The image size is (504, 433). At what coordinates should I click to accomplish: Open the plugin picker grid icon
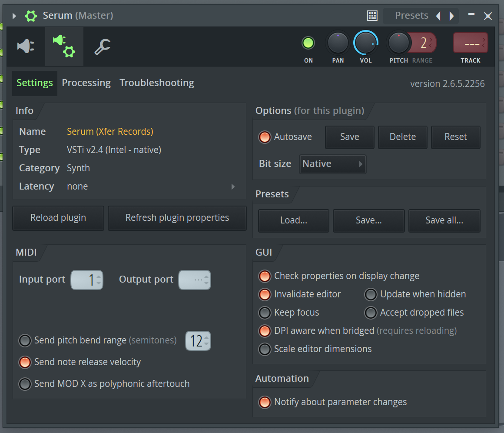tap(372, 16)
